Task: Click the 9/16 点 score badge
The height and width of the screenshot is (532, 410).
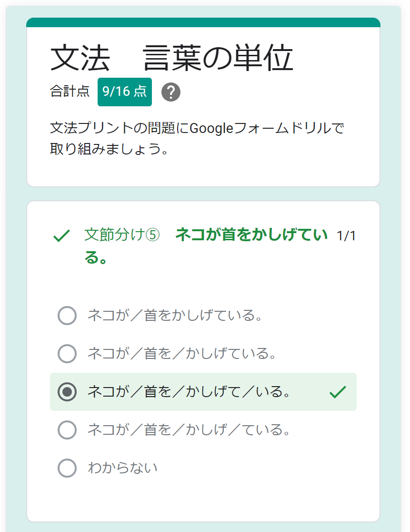Action: pos(125,92)
